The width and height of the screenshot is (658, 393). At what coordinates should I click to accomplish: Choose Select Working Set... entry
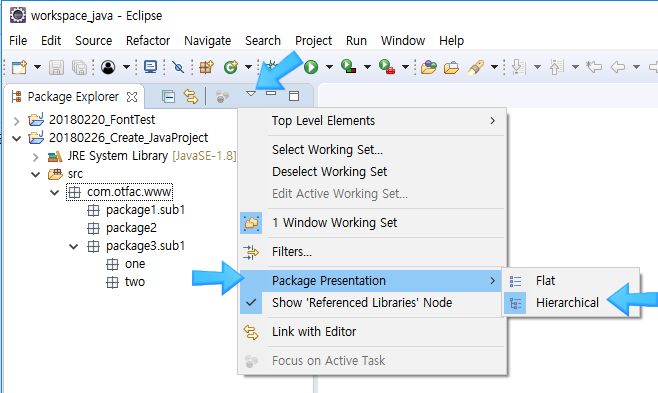(372, 150)
